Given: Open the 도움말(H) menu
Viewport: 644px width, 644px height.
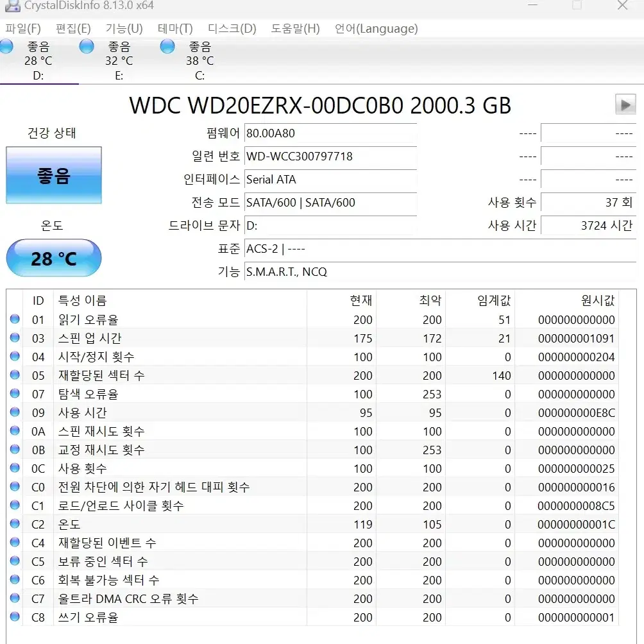Looking at the screenshot, I should (295, 28).
